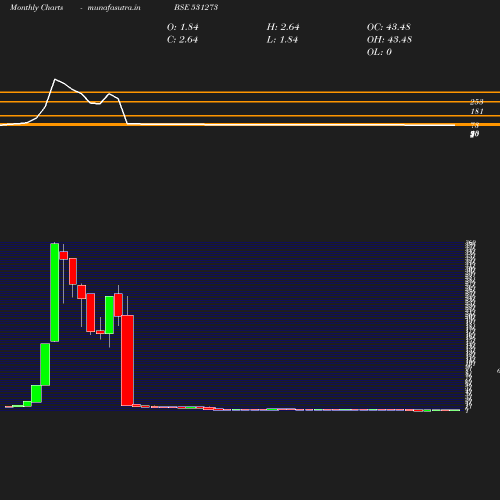The height and width of the screenshot is (500, 500).
Task: Select the tallest green candlestick at the peak
Action: click(x=55, y=292)
